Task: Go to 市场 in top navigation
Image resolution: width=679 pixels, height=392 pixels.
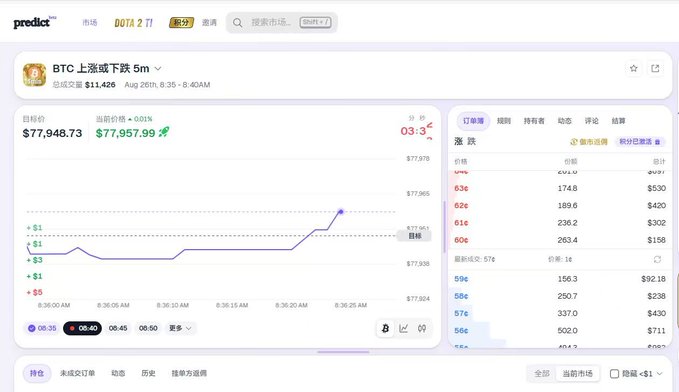Action: click(90, 23)
